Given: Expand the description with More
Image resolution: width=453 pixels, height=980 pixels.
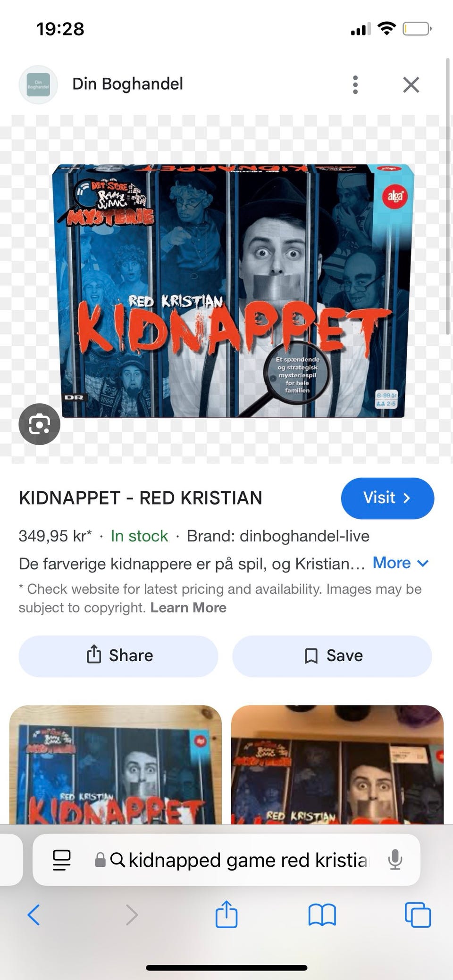Looking at the screenshot, I should pos(401,563).
